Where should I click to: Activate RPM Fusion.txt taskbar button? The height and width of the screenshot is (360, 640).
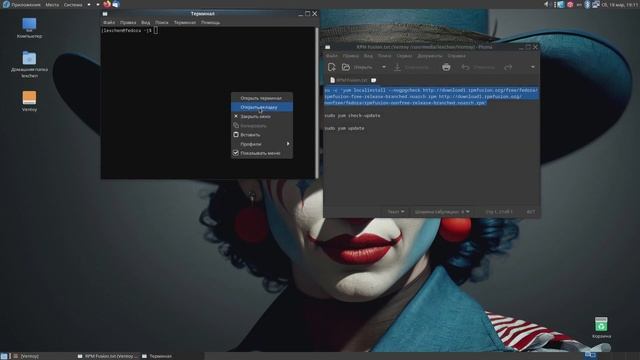108,356
